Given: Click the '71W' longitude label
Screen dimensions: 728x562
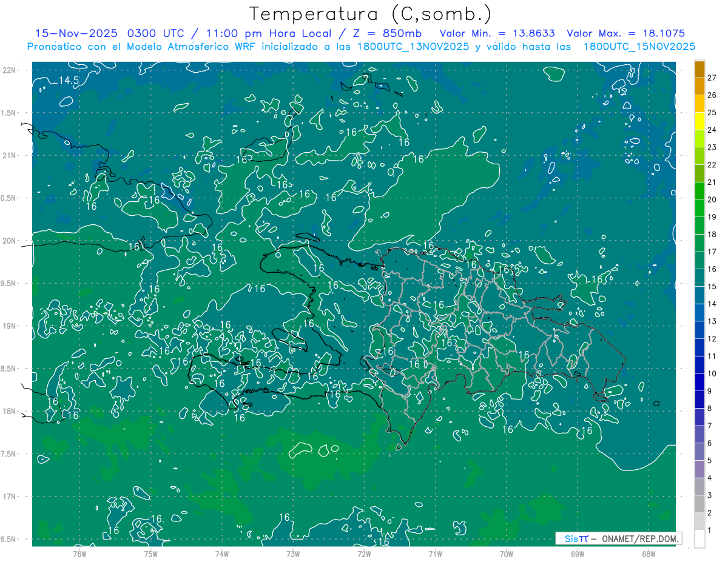Looking at the screenshot, I should point(435,554).
